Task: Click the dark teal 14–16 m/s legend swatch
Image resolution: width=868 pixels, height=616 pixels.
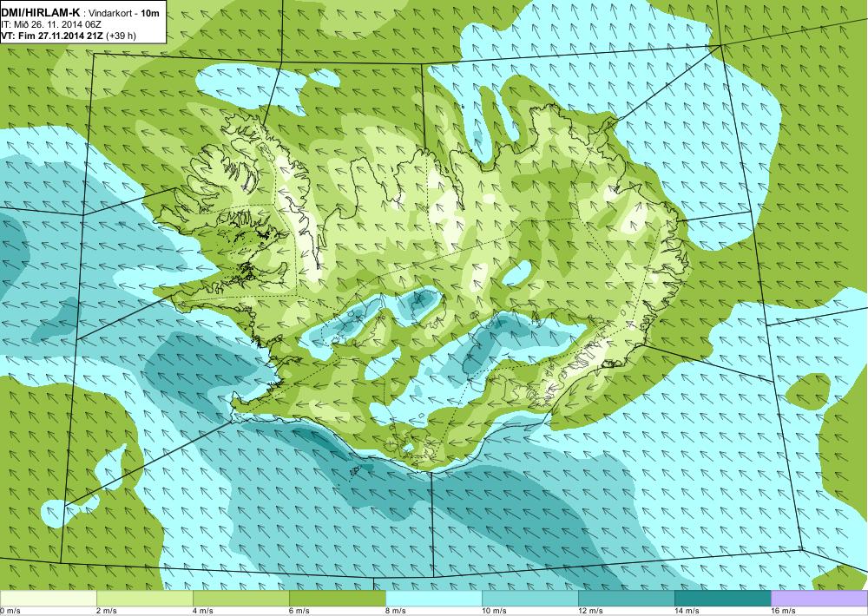Action: point(722,599)
